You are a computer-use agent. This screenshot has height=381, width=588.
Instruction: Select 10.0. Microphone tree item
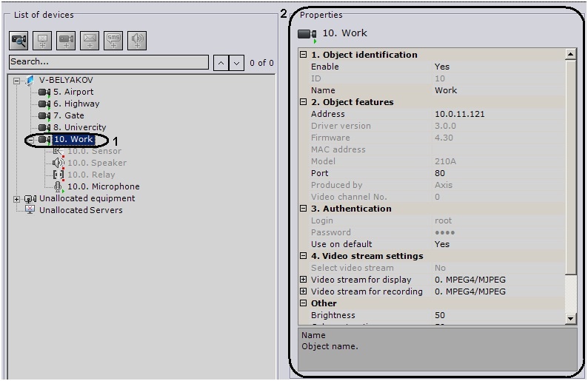tap(104, 186)
